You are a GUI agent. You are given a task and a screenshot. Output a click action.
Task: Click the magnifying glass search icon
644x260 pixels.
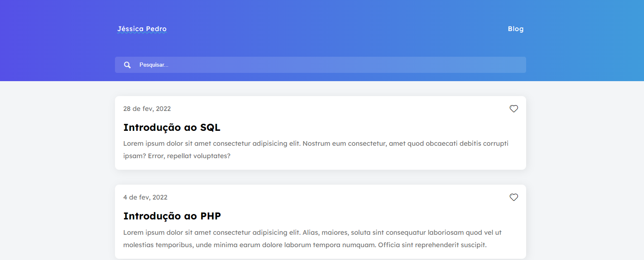pyautogui.click(x=127, y=65)
